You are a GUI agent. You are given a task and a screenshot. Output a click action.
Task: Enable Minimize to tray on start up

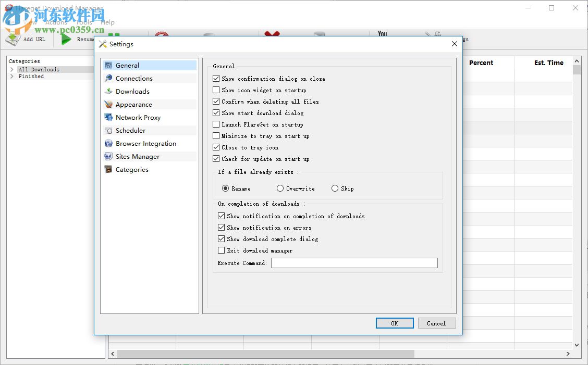coord(216,136)
